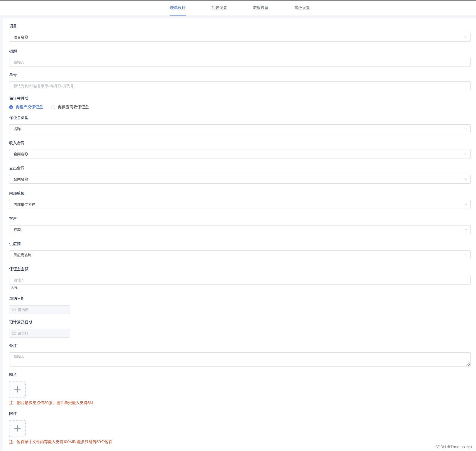The width and height of the screenshot is (476, 451).
Task: Open the 收入合同 dropdown
Action: pos(240,154)
